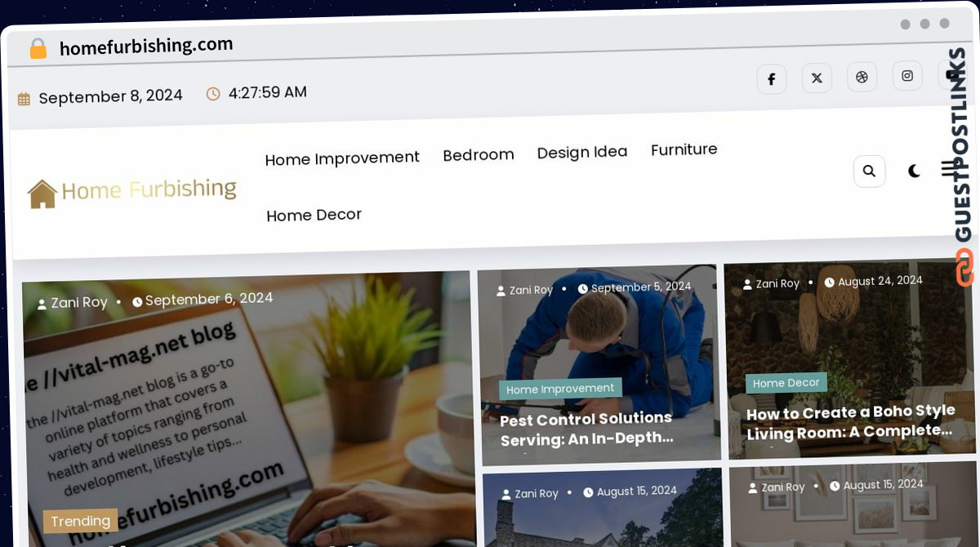
Task: Toggle dark mode moon icon
Action: [915, 171]
